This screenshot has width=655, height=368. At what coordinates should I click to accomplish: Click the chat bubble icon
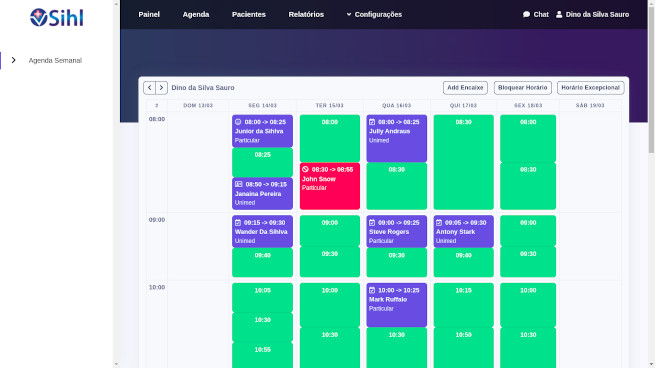click(526, 14)
